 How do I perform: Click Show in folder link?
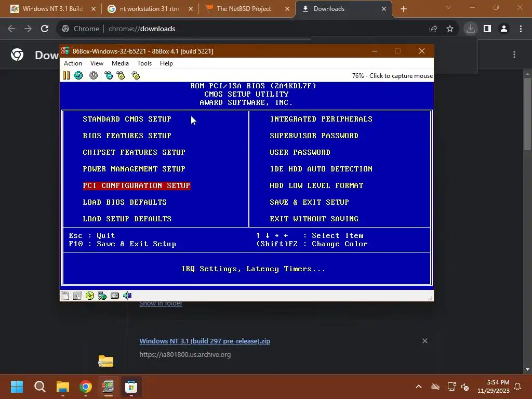pos(161,303)
